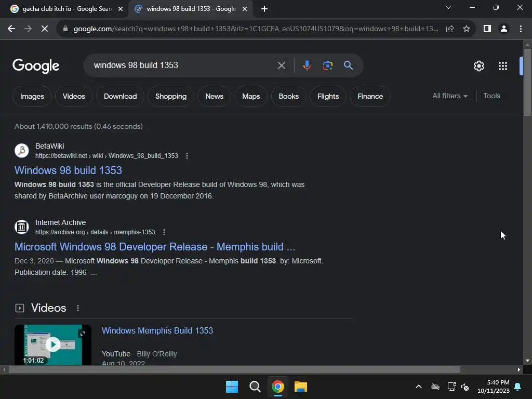532x399 pixels.
Task: Open a new browser tab
Action: (264, 9)
